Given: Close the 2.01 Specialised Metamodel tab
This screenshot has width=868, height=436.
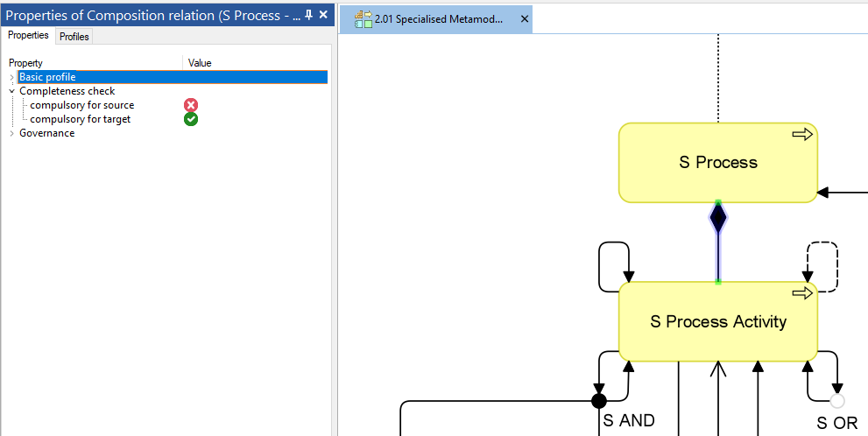Looking at the screenshot, I should 524,19.
